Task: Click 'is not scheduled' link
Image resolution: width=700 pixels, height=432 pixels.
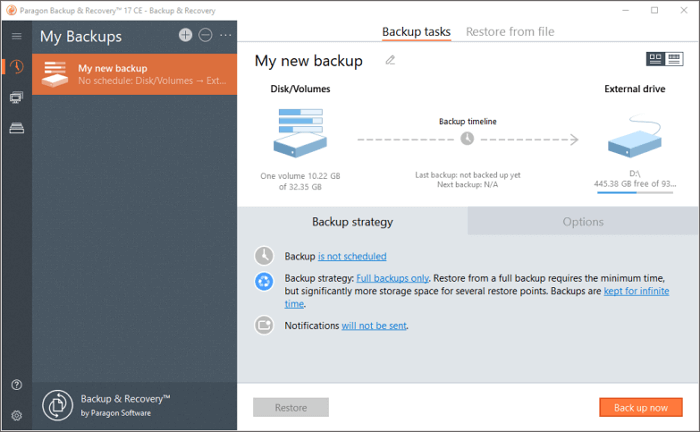Action: [352, 256]
